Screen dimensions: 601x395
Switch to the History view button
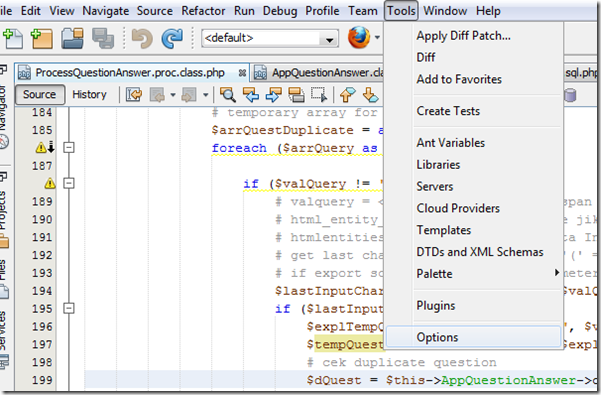(x=89, y=94)
